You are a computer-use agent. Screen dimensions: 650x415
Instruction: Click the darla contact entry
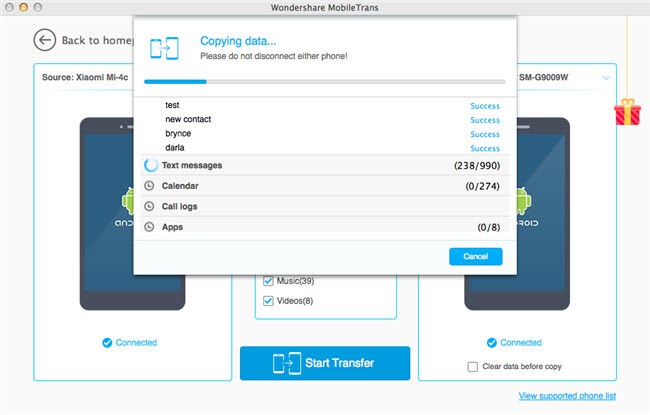click(175, 147)
